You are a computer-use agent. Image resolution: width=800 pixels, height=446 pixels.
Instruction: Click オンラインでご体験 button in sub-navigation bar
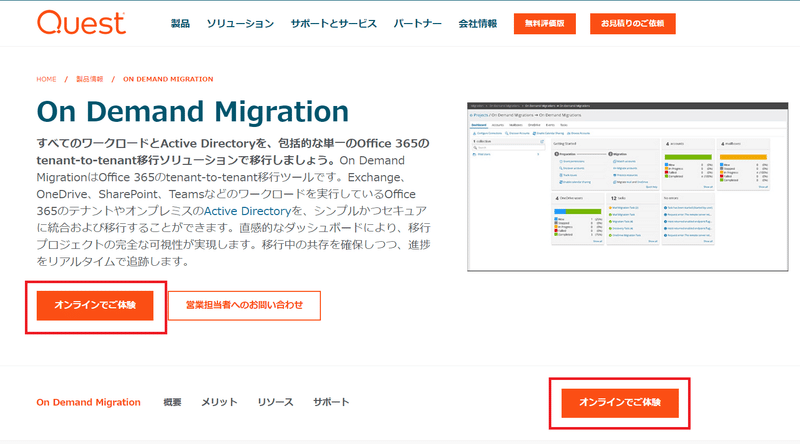620,403
